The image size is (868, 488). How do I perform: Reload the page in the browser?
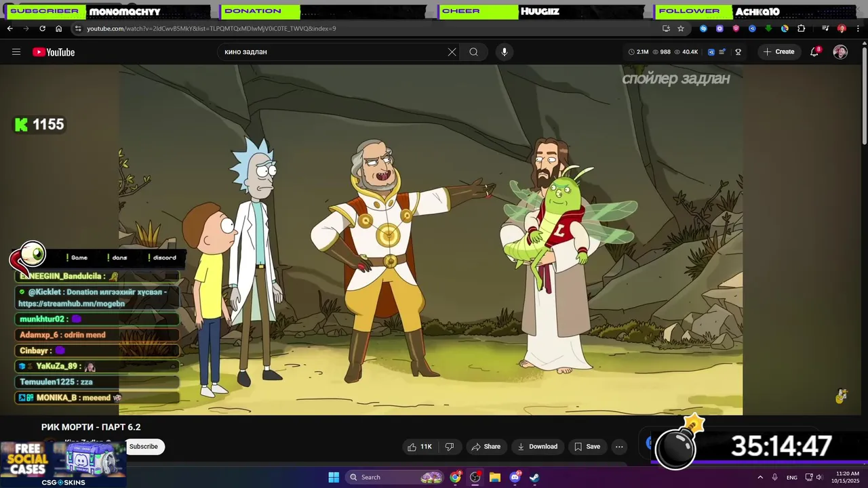point(42,28)
